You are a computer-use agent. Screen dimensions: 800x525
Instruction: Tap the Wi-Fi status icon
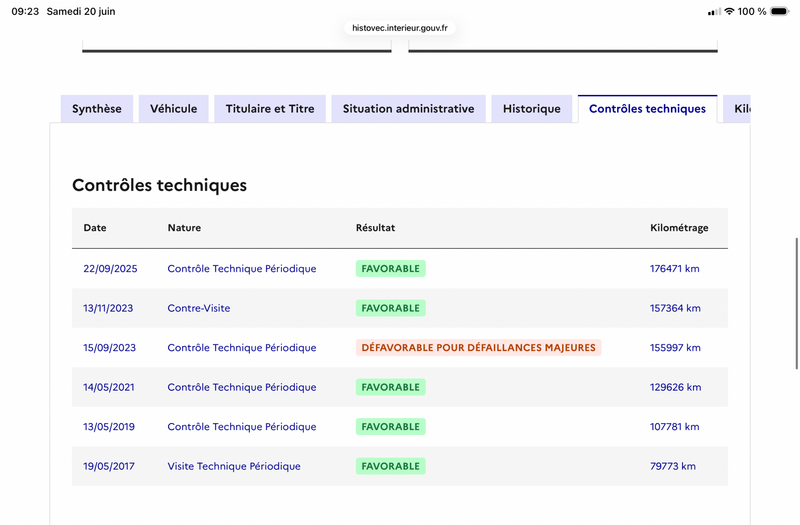[729, 11]
